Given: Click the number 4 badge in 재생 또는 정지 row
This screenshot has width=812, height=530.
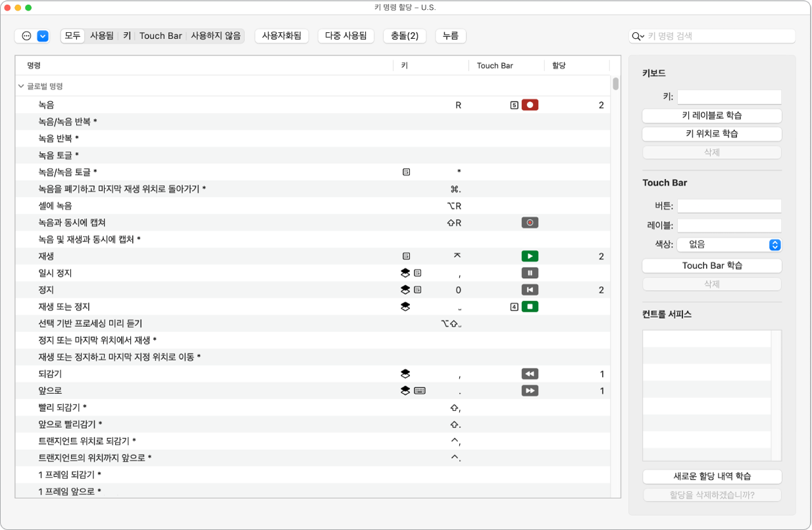Looking at the screenshot, I should click(514, 306).
